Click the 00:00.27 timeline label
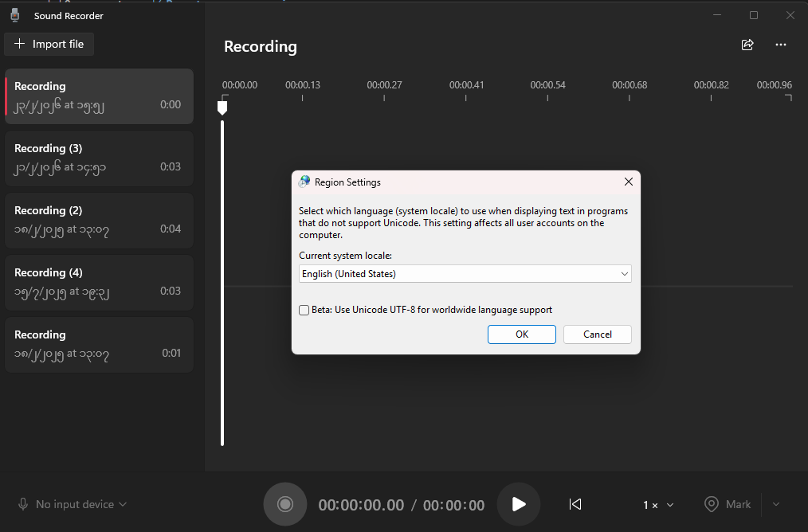Image resolution: width=808 pixels, height=532 pixels. [x=384, y=85]
